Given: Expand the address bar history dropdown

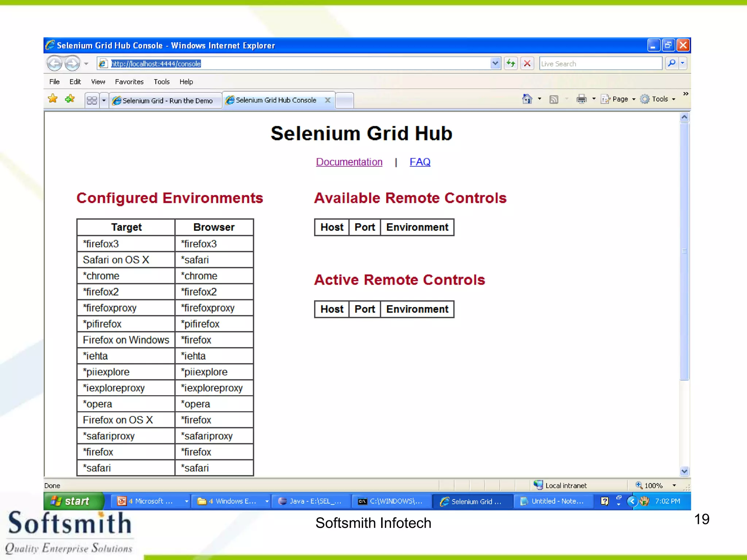Looking at the screenshot, I should (x=495, y=63).
